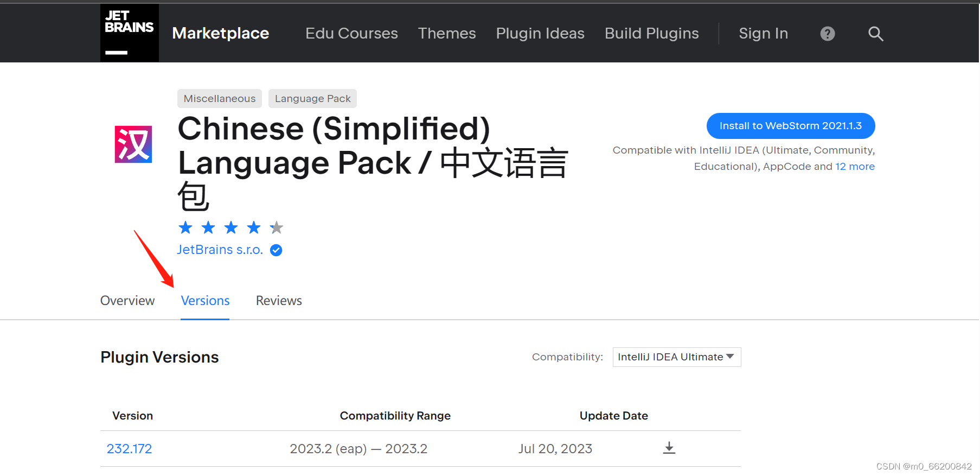This screenshot has height=476, width=980.
Task: Open version 232.172 link
Action: click(x=129, y=449)
